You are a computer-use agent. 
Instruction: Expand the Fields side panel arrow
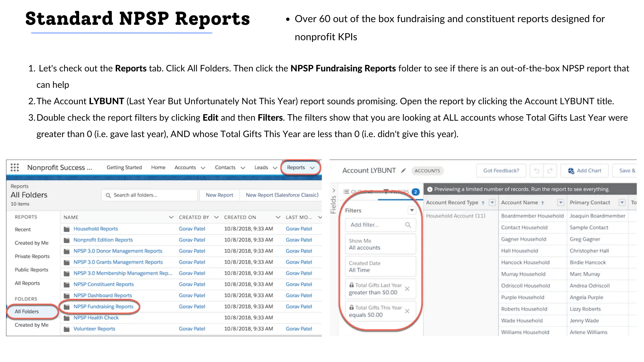click(333, 190)
